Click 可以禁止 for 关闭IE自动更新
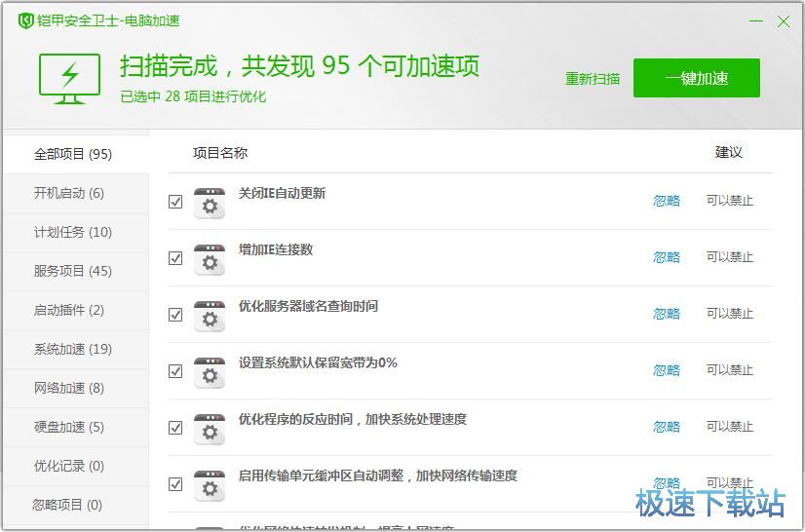 pyautogui.click(x=730, y=201)
